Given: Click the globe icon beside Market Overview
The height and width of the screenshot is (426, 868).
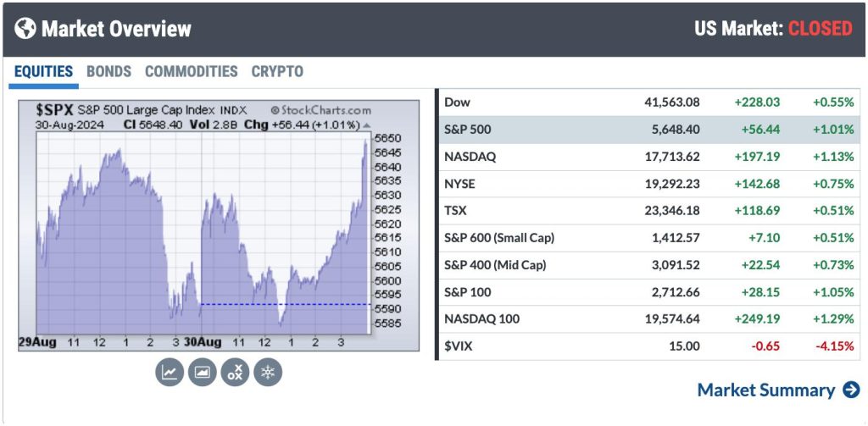Looking at the screenshot, I should pyautogui.click(x=25, y=29).
